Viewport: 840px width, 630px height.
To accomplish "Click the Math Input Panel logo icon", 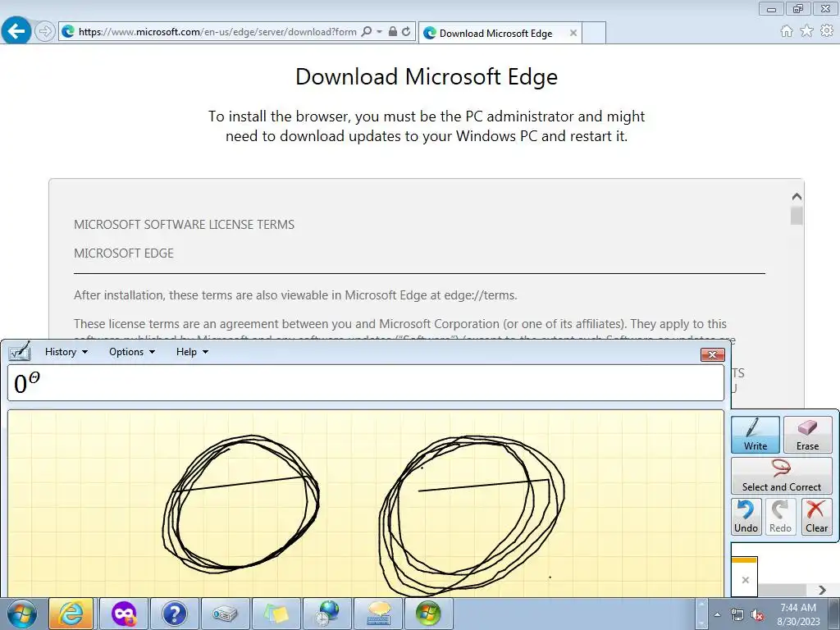I will pos(20,351).
